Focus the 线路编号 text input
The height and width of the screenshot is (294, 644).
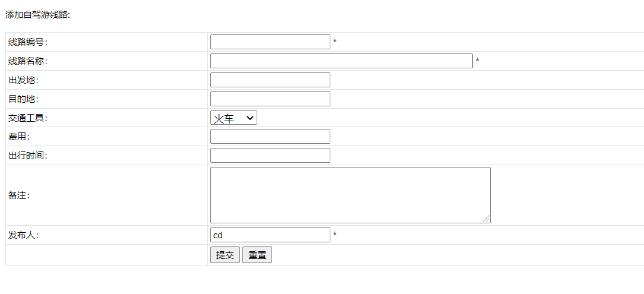point(270,42)
